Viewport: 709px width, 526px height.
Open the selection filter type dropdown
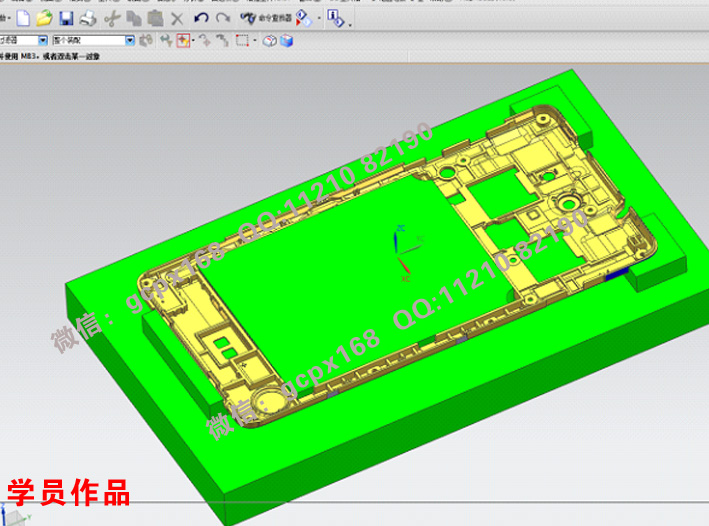43,41
